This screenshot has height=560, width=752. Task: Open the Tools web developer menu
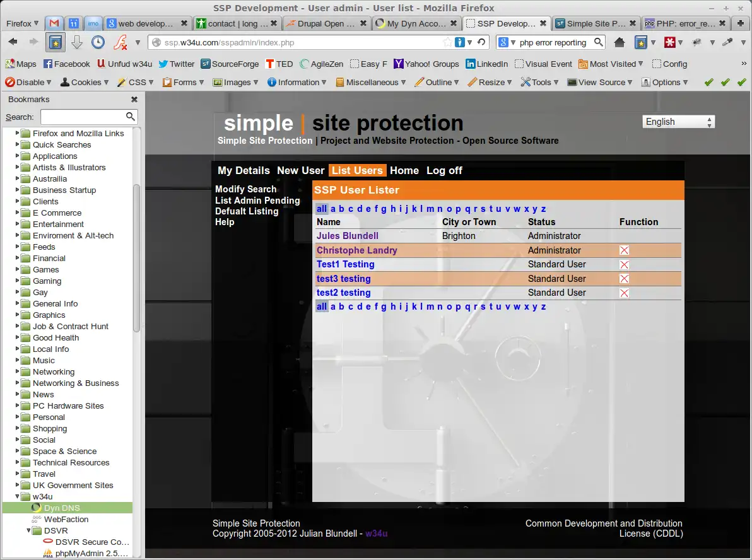(540, 82)
